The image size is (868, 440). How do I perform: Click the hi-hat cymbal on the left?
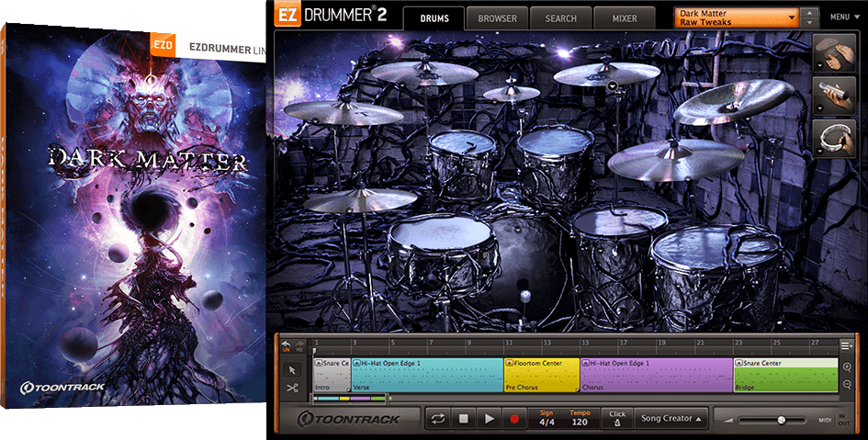[360, 200]
